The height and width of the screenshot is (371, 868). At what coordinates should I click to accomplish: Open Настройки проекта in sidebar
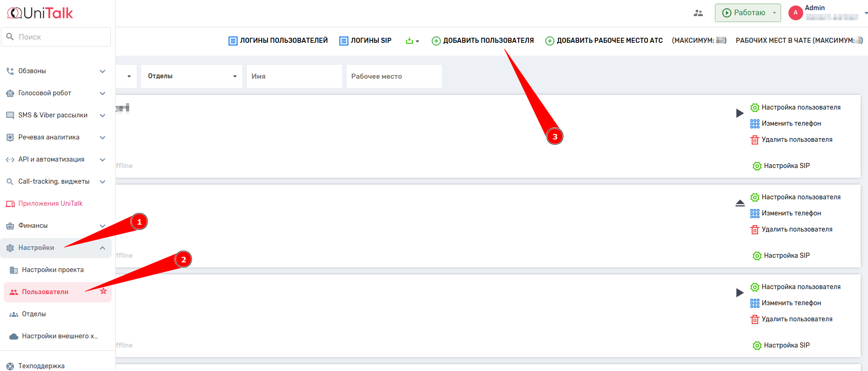click(52, 270)
